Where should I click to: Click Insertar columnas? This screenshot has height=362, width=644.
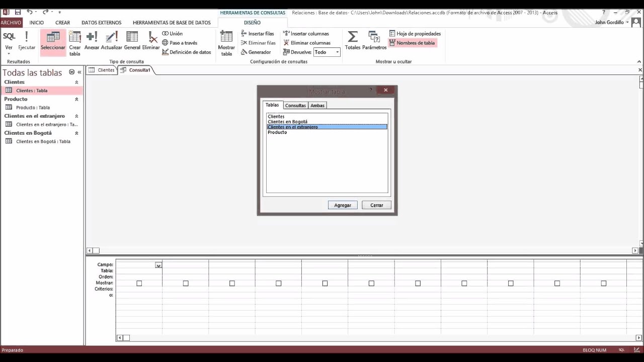pos(306,34)
